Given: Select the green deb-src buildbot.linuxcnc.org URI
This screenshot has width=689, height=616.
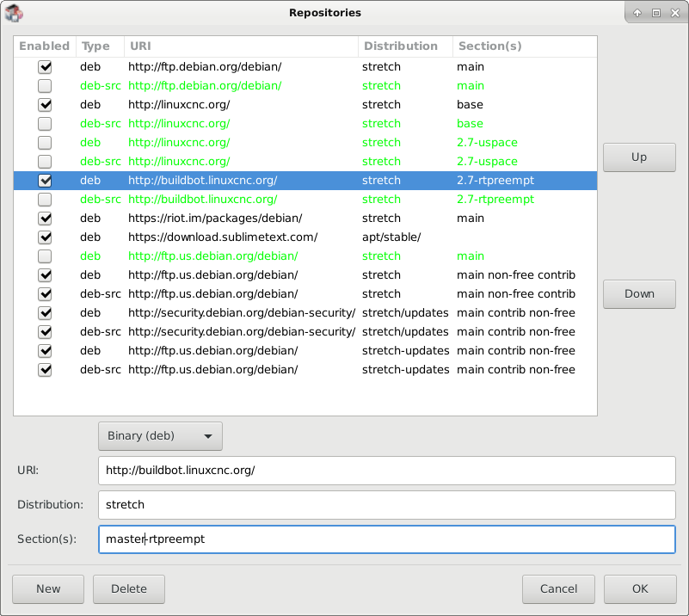Looking at the screenshot, I should click(202, 200).
